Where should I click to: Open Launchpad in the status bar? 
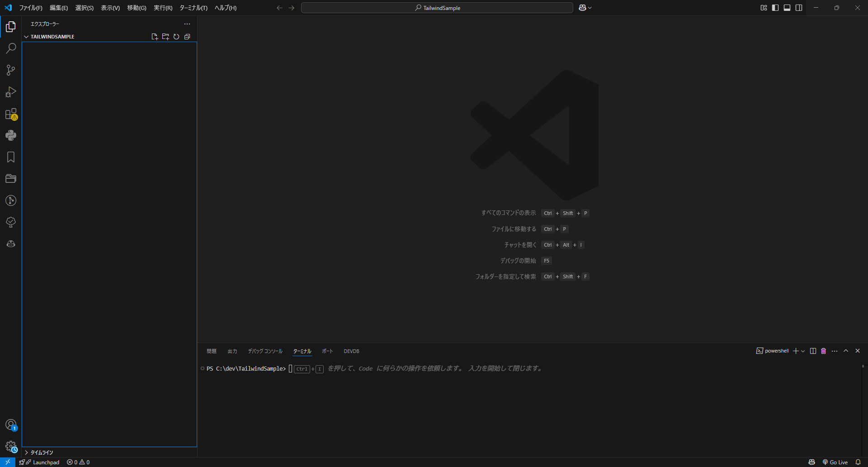(39, 462)
